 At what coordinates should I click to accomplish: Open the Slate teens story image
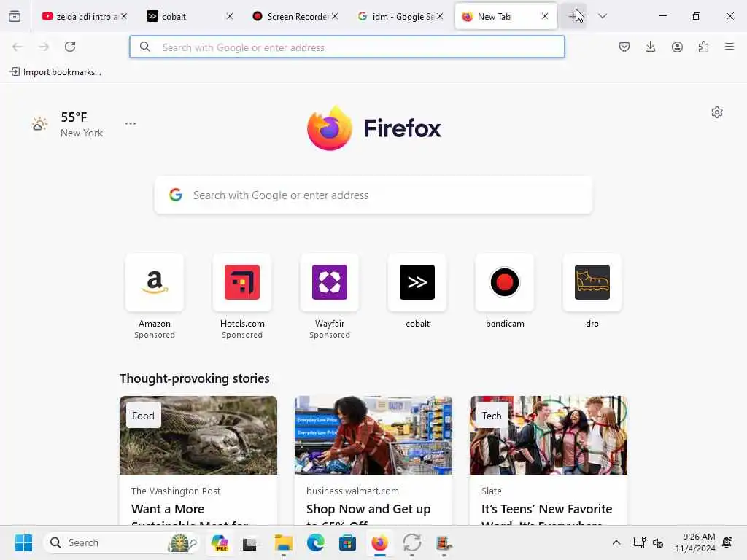pyautogui.click(x=549, y=435)
